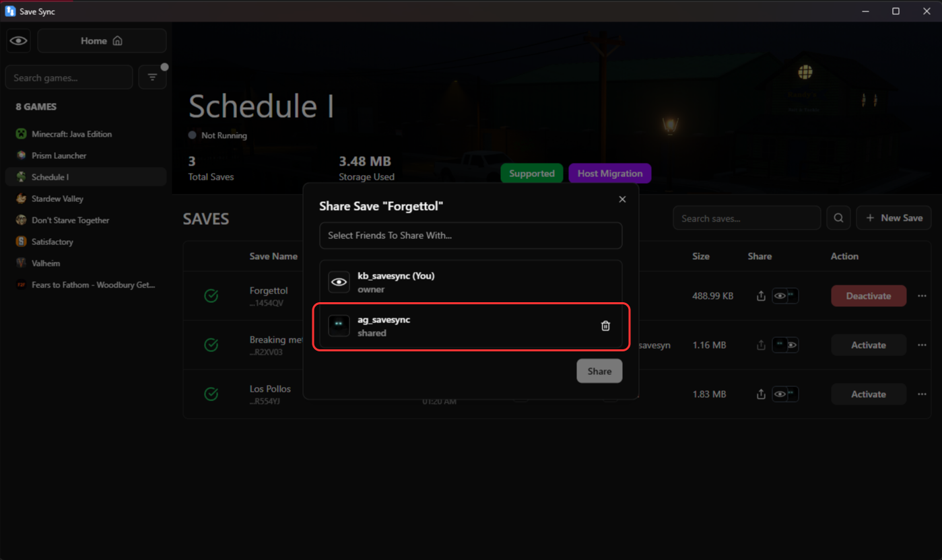The width and height of the screenshot is (942, 560).
Task: Click the Not Running status label
Action: pyautogui.click(x=224, y=135)
